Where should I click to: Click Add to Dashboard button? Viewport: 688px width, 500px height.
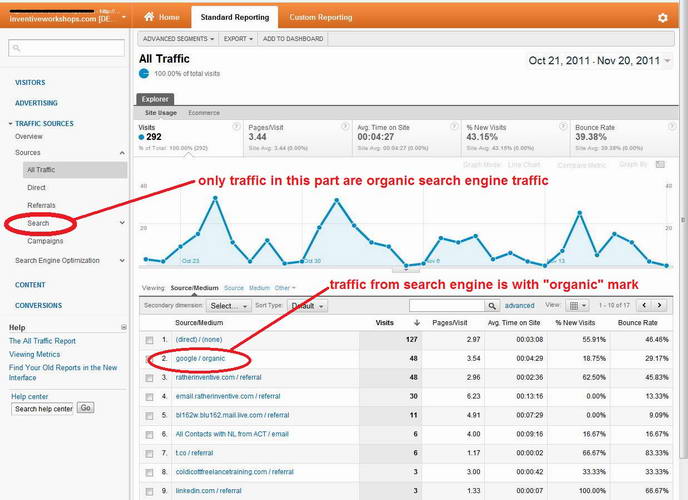(x=291, y=39)
